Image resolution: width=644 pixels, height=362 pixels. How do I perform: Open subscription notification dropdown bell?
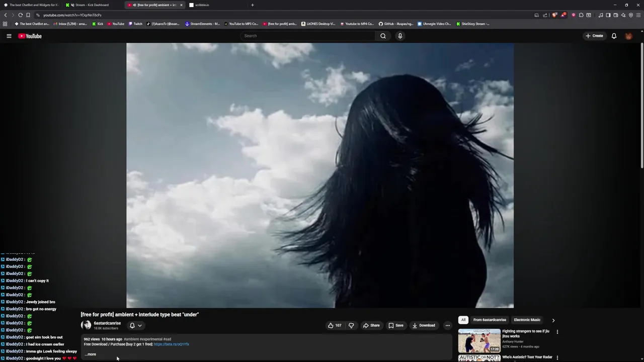135,325
